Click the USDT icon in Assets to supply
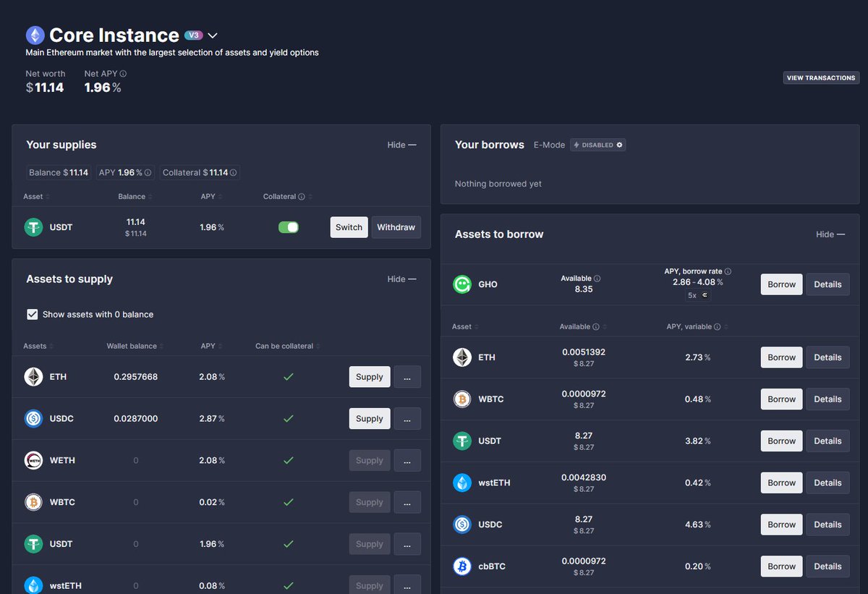 point(34,544)
